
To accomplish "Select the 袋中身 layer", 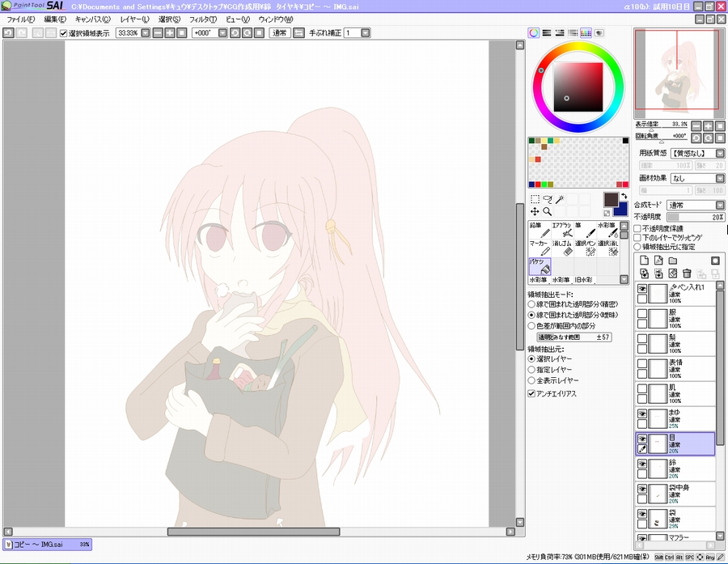I will [675, 494].
